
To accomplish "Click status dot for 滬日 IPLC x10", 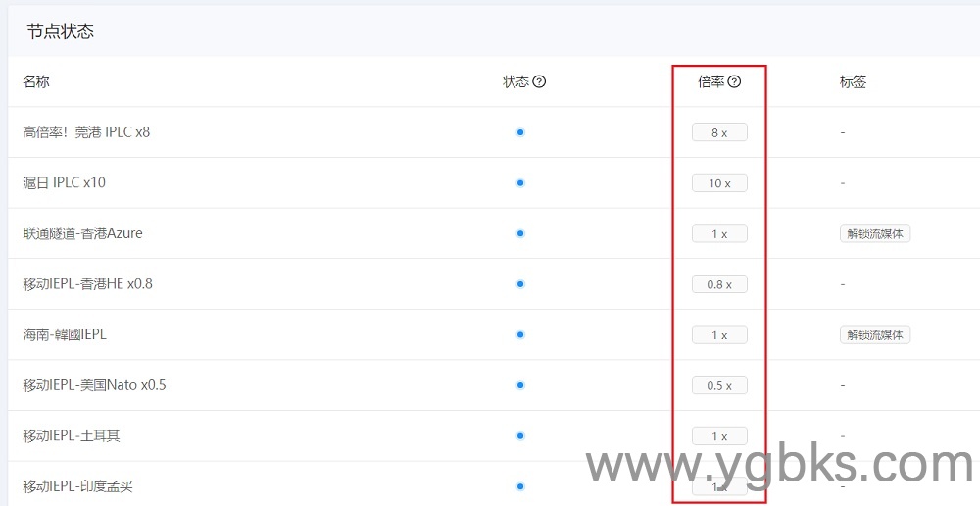I will click(520, 183).
